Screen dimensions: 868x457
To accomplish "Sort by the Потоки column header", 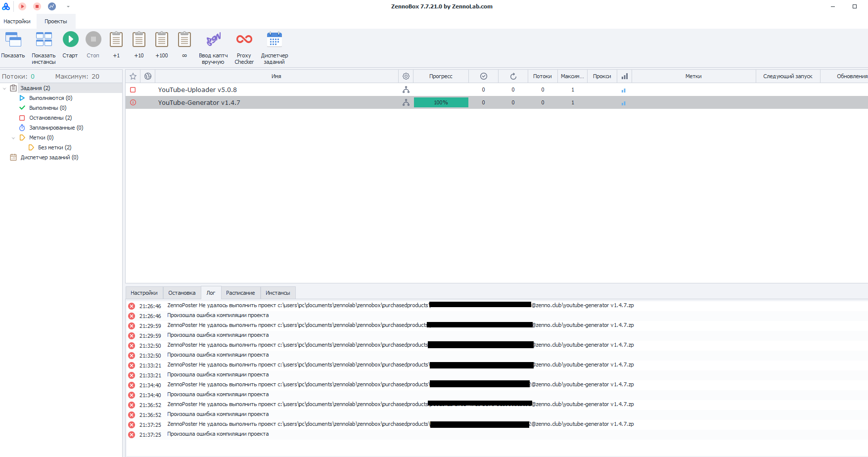I will click(543, 76).
